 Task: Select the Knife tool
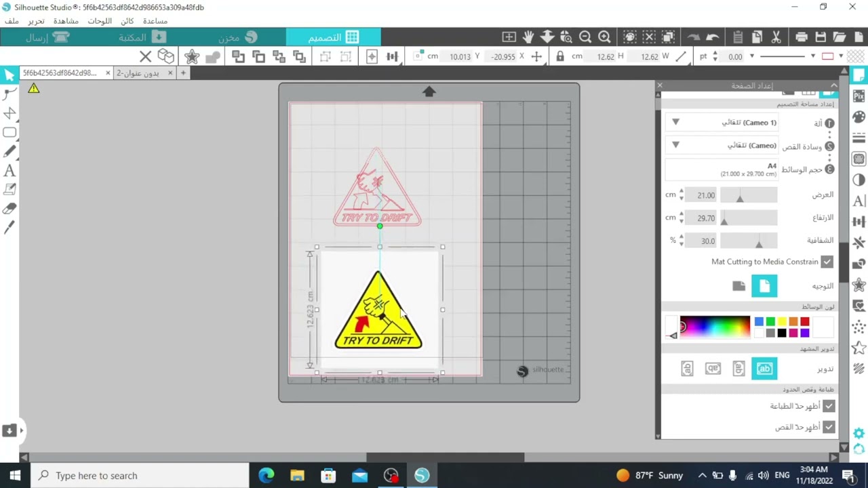tap(9, 228)
